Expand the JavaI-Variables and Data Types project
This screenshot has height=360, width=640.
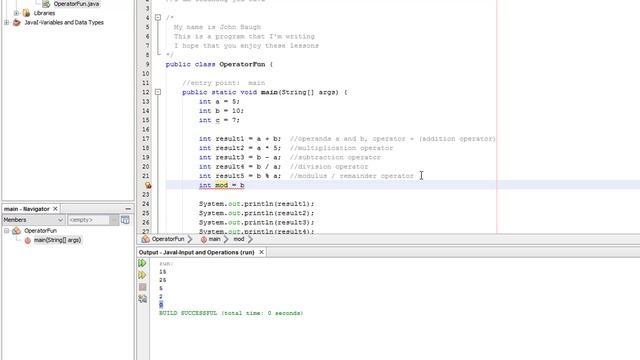point(7,22)
